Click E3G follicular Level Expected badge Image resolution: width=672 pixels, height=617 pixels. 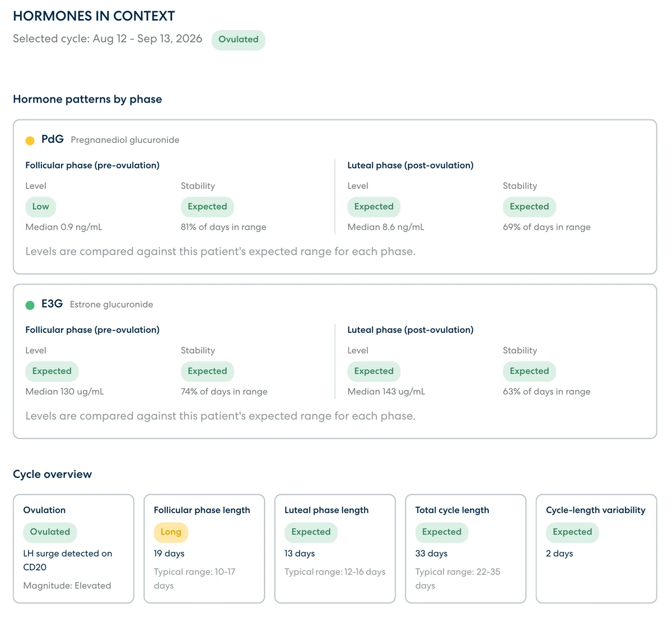tap(52, 372)
